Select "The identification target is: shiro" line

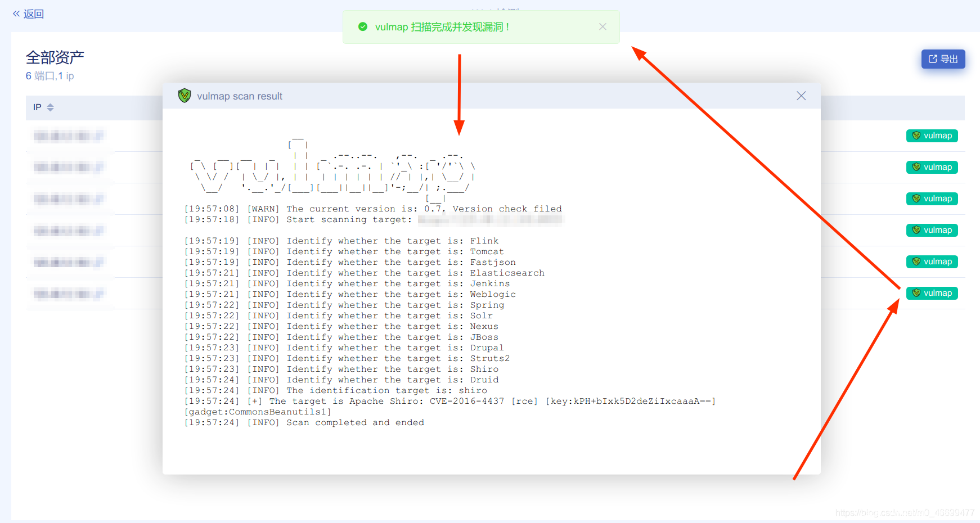click(336, 391)
